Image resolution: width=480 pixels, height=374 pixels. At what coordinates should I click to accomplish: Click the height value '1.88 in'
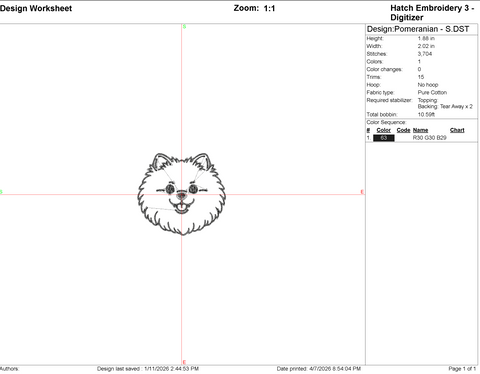tap(426, 38)
